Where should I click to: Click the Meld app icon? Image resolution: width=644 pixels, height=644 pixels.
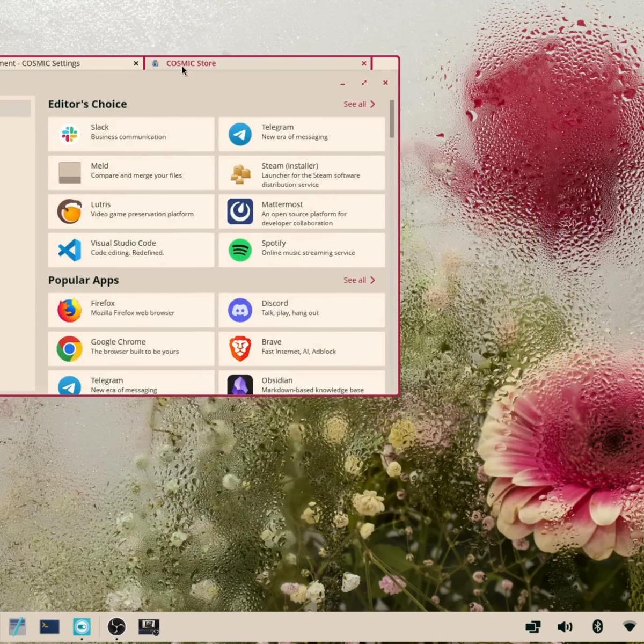click(70, 173)
